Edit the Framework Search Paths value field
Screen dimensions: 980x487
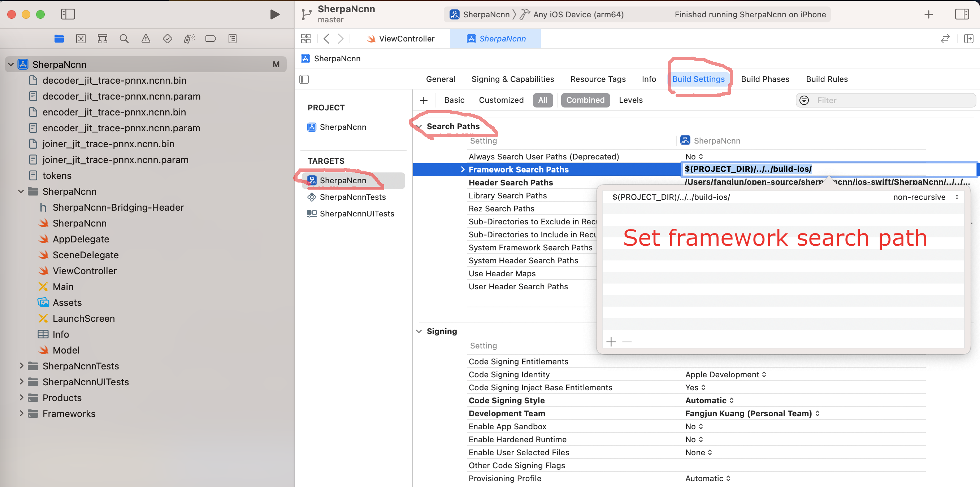coord(828,169)
